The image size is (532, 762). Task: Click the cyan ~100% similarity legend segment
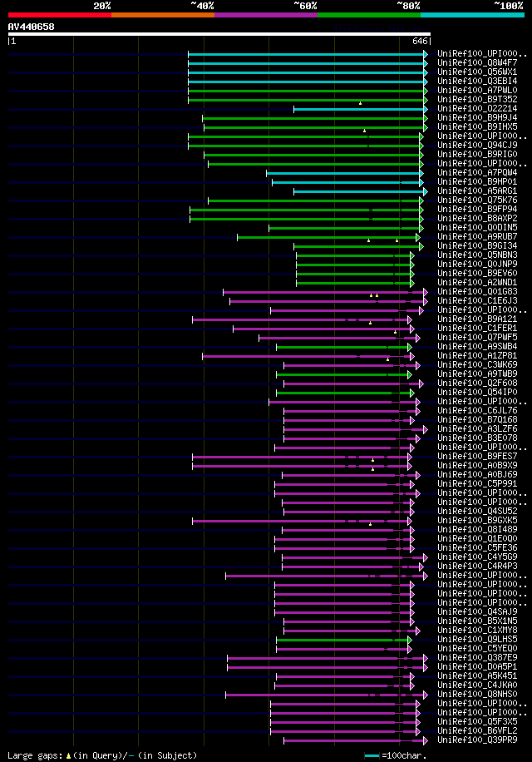click(472, 15)
